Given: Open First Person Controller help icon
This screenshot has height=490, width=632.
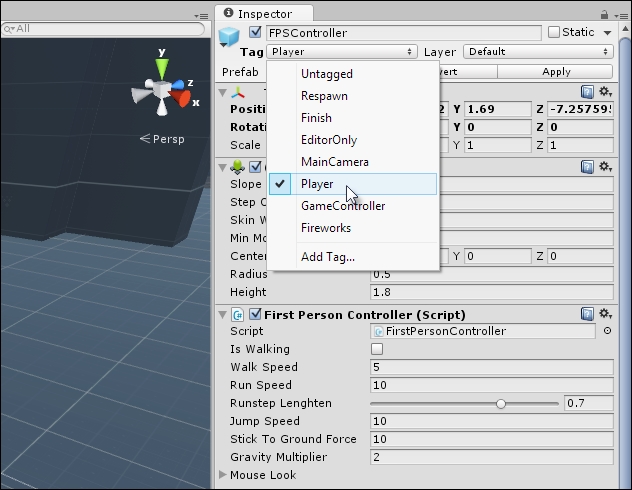Looking at the screenshot, I should tap(588, 314).
